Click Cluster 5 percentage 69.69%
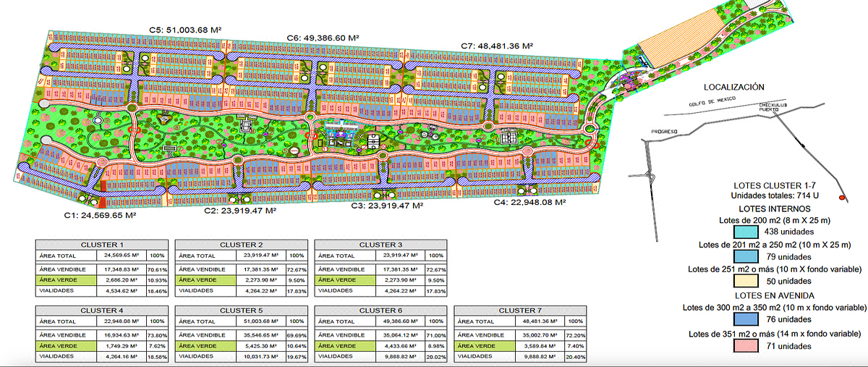Viewport: 868px width, 367px height. pos(296,335)
